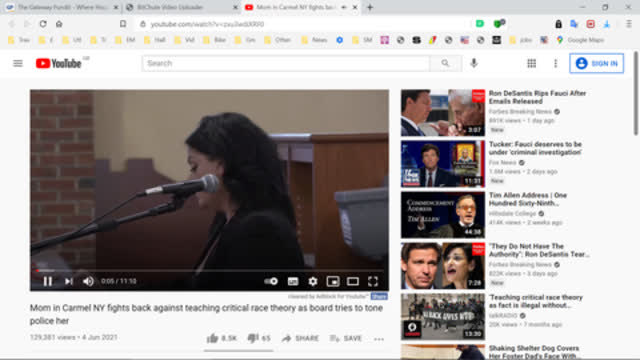
Task: Go to browser home page
Action: (59, 24)
